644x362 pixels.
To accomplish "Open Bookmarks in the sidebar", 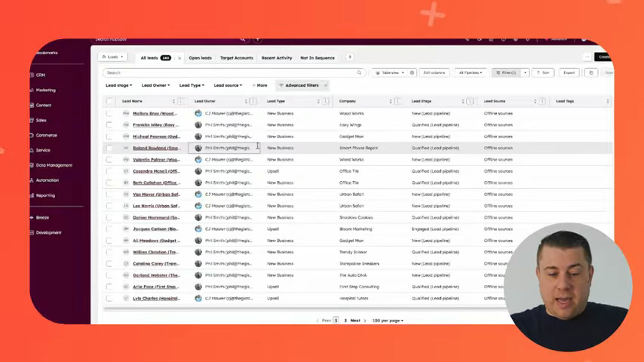I will 47,53.
